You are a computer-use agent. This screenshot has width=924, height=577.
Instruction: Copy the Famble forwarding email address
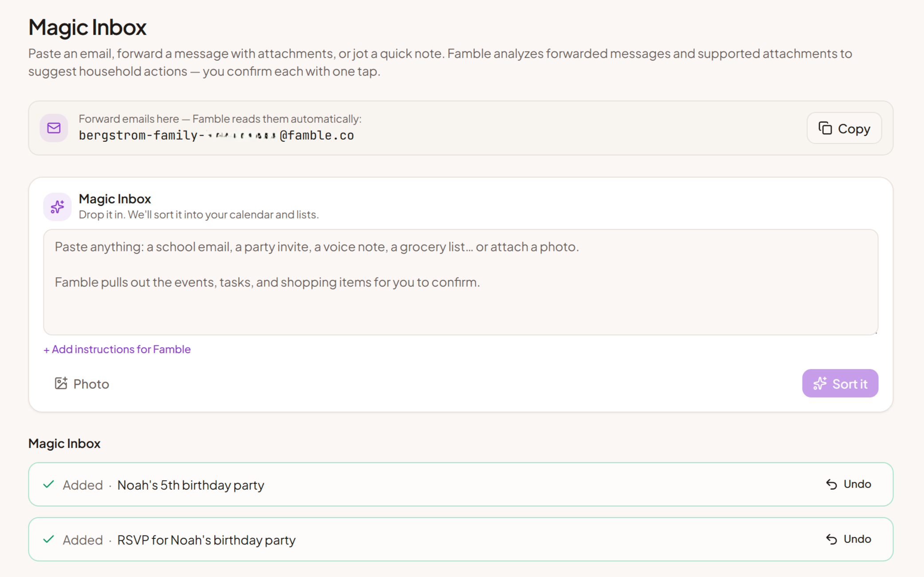point(844,129)
